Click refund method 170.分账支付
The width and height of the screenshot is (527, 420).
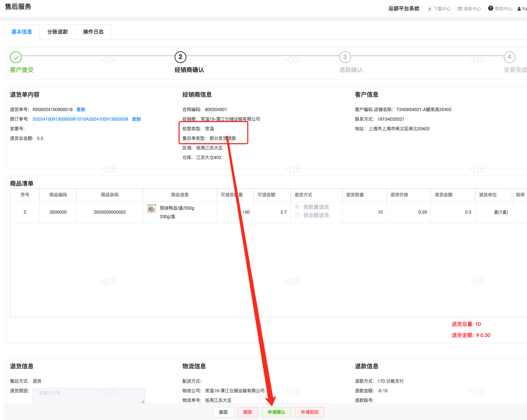click(x=391, y=381)
